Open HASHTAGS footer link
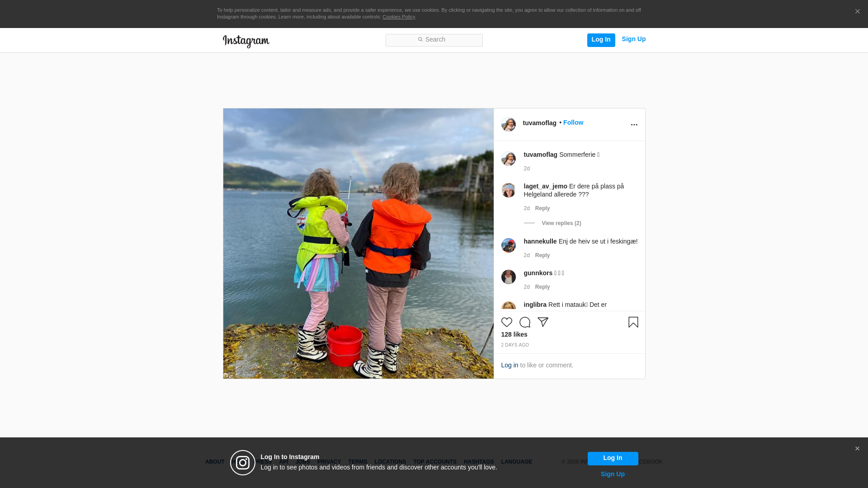This screenshot has height=488, width=868. tap(479, 462)
